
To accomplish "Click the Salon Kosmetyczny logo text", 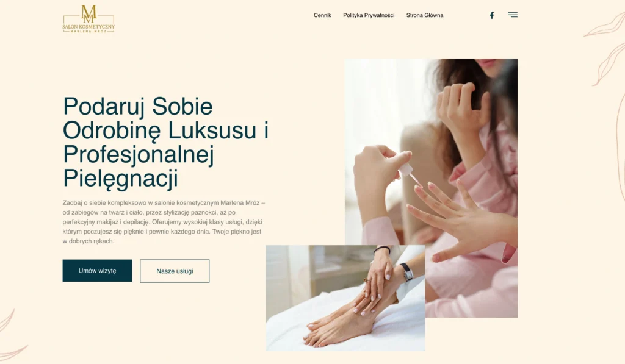I will tap(89, 27).
